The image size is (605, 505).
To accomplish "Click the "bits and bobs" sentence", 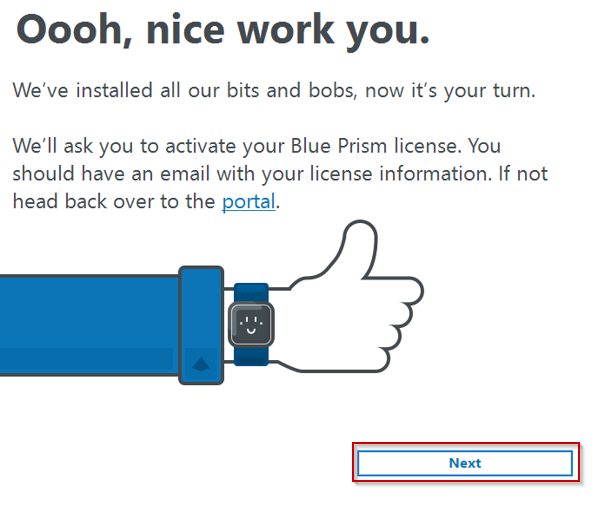I will (x=274, y=91).
